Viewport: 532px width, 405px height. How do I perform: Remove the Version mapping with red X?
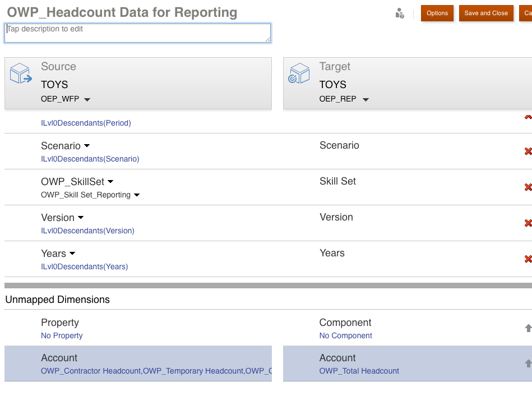coord(528,223)
